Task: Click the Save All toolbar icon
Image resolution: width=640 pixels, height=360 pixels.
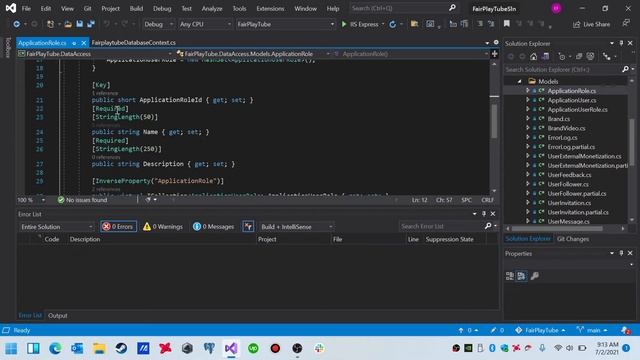Action: point(91,24)
